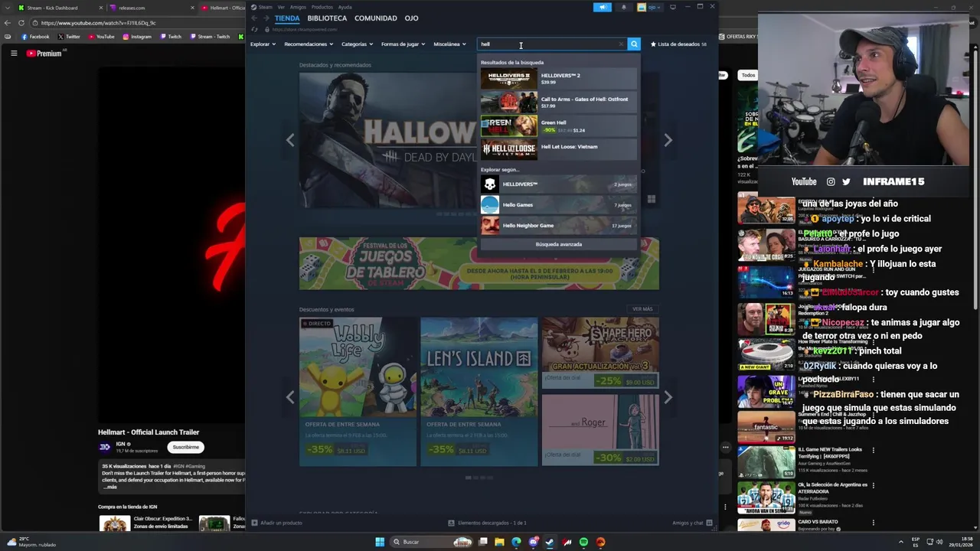The width and height of the screenshot is (980, 551).
Task: Open the Productos menu
Action: point(322,7)
